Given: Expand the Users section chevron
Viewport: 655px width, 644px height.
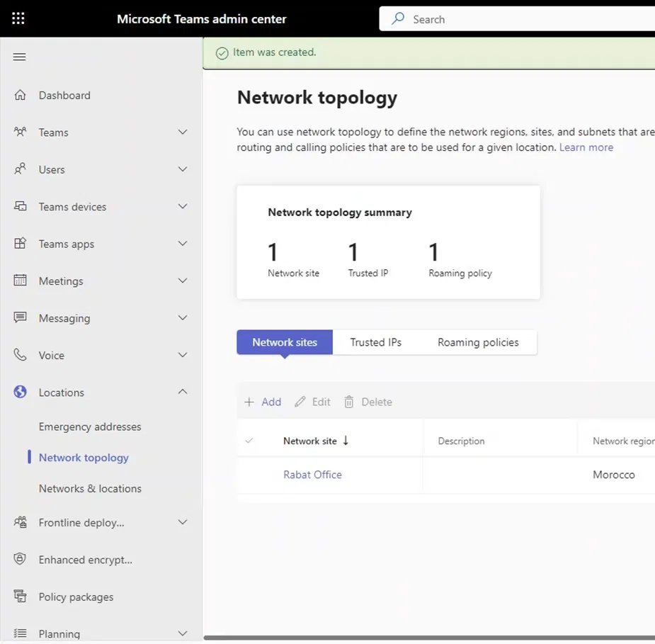Looking at the screenshot, I should [183, 169].
